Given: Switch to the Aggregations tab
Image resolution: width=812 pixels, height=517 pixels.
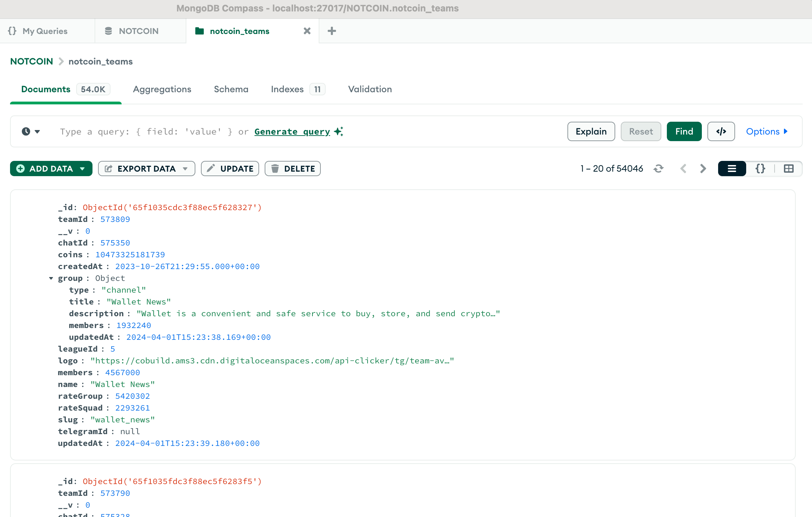Looking at the screenshot, I should click(x=162, y=89).
